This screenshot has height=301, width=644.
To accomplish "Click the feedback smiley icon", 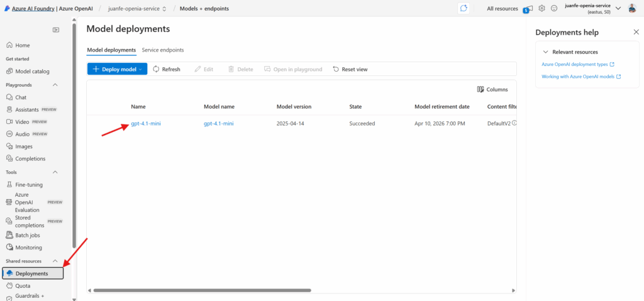I will point(554,8).
